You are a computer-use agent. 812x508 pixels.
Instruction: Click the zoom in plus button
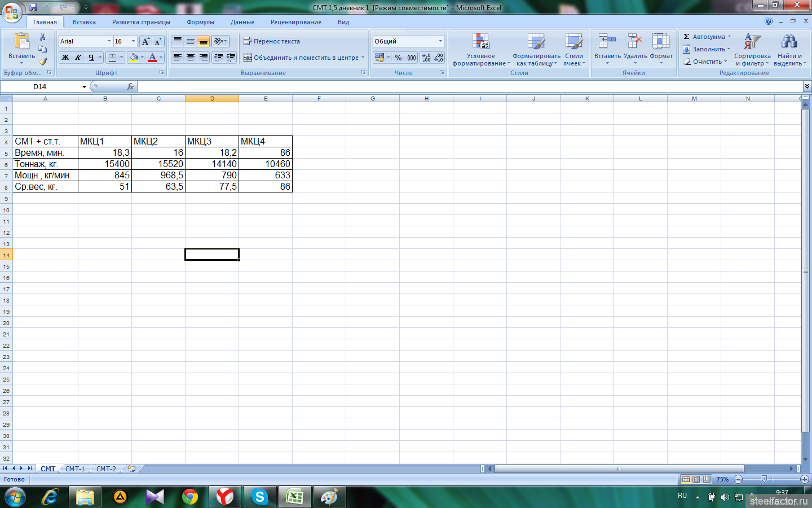[x=805, y=479]
